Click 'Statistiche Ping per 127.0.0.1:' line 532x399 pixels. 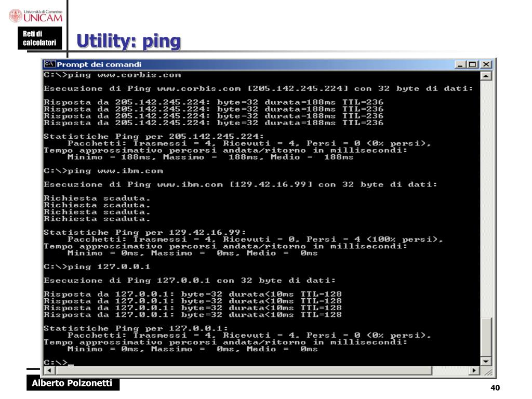pyautogui.click(x=136, y=328)
